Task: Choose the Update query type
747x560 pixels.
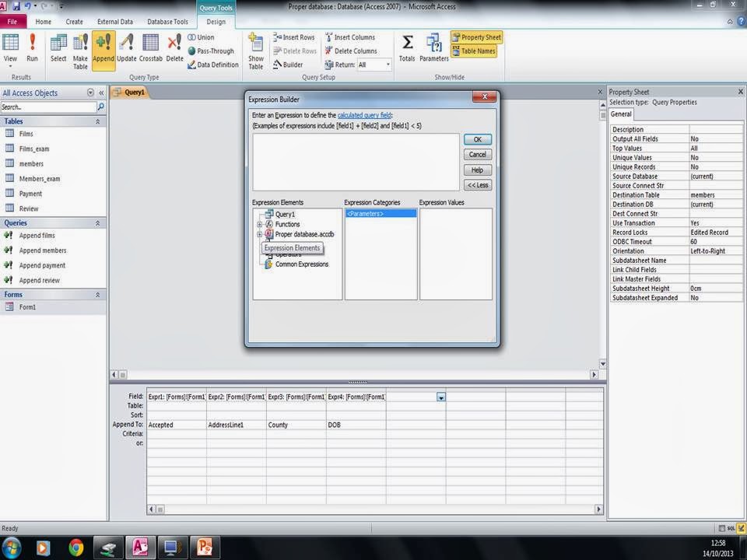Action: coord(126,47)
